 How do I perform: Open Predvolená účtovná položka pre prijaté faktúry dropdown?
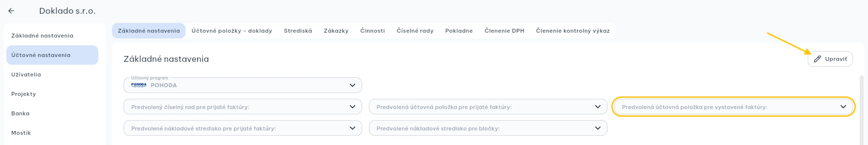[x=488, y=107]
